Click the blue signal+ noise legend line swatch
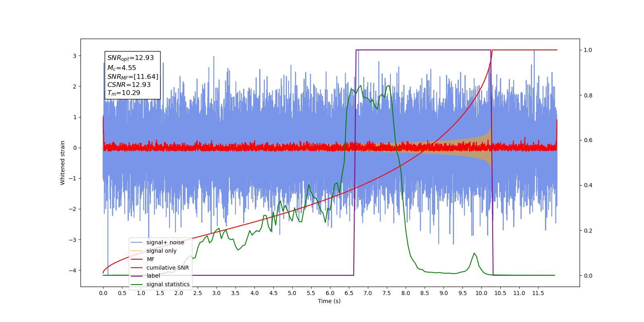The image size is (644, 322). pyautogui.click(x=137, y=242)
